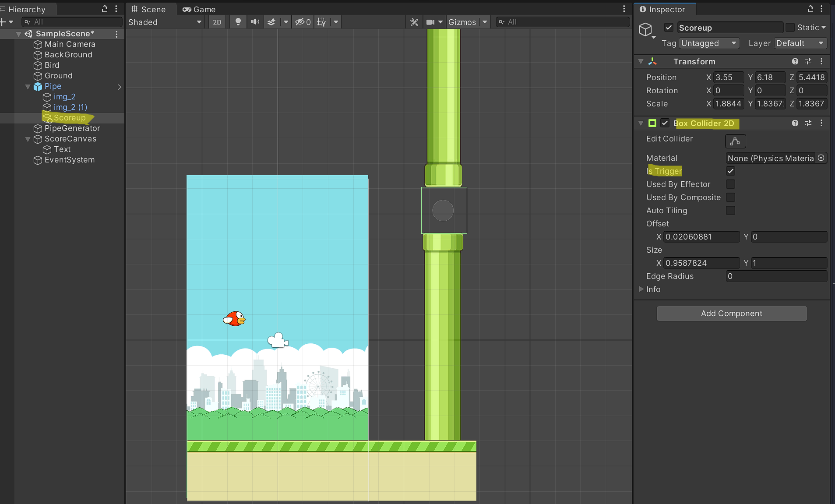
Task: Open Transform component preset settings icon
Action: [x=808, y=61]
